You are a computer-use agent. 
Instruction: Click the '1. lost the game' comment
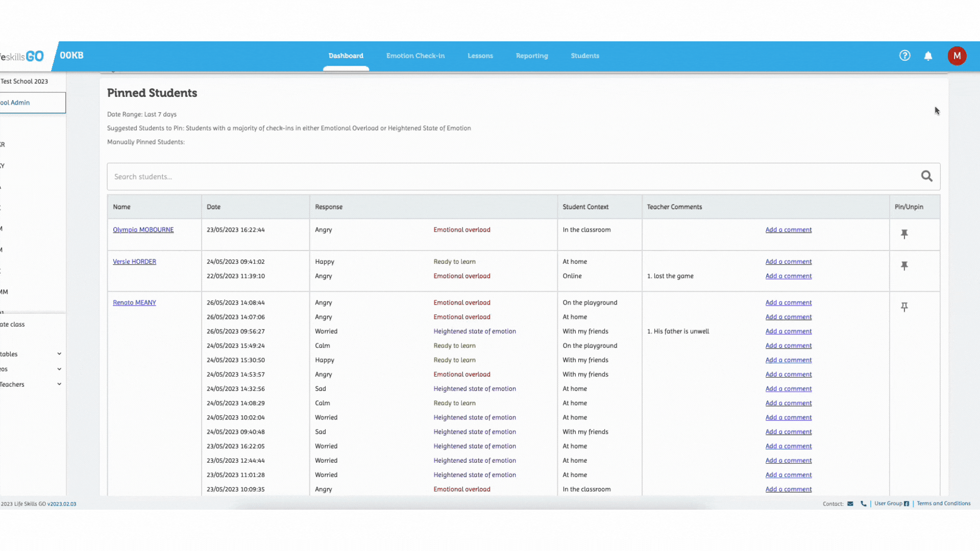coord(670,276)
